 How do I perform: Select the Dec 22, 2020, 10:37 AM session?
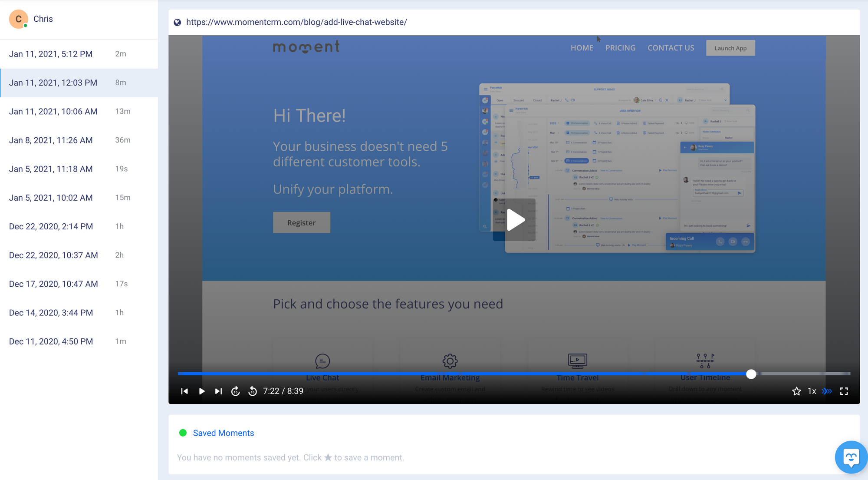click(x=53, y=255)
